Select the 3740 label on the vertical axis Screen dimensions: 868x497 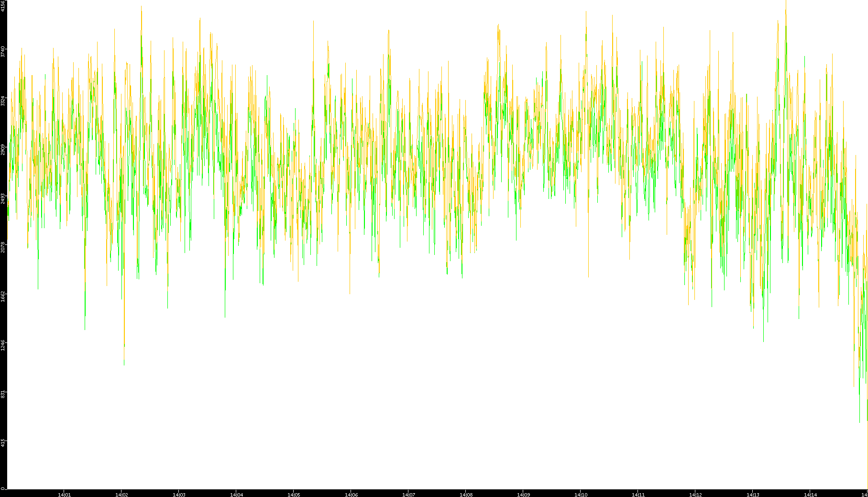(3, 51)
